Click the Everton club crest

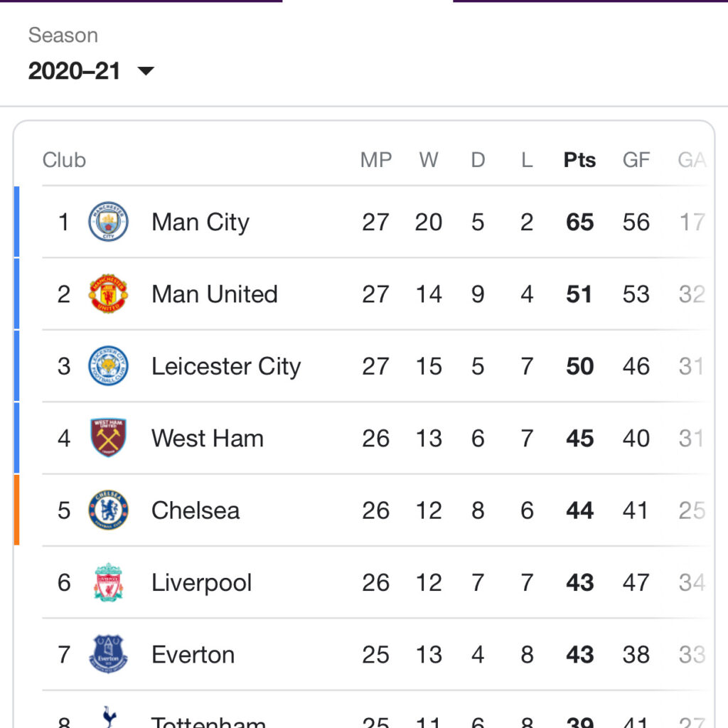(108, 654)
